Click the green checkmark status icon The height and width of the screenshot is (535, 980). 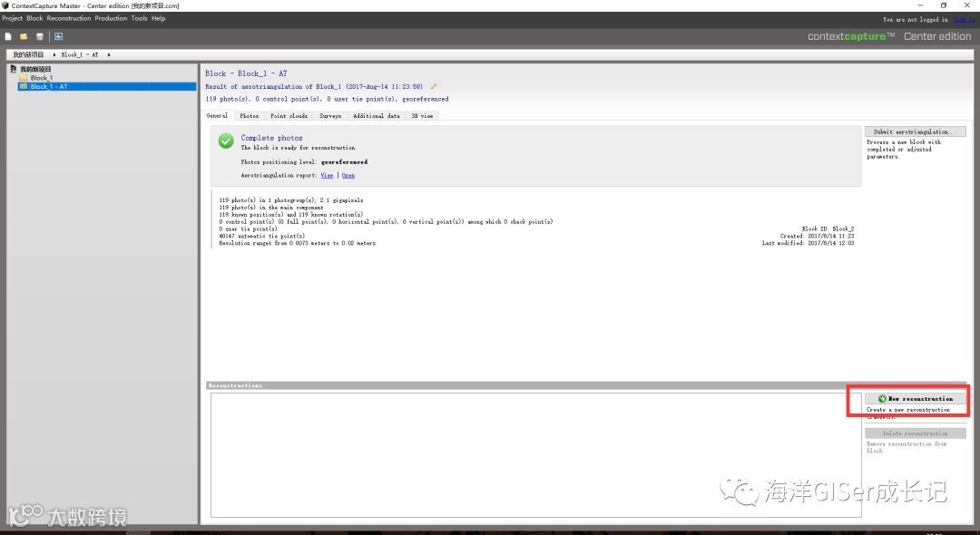click(226, 141)
